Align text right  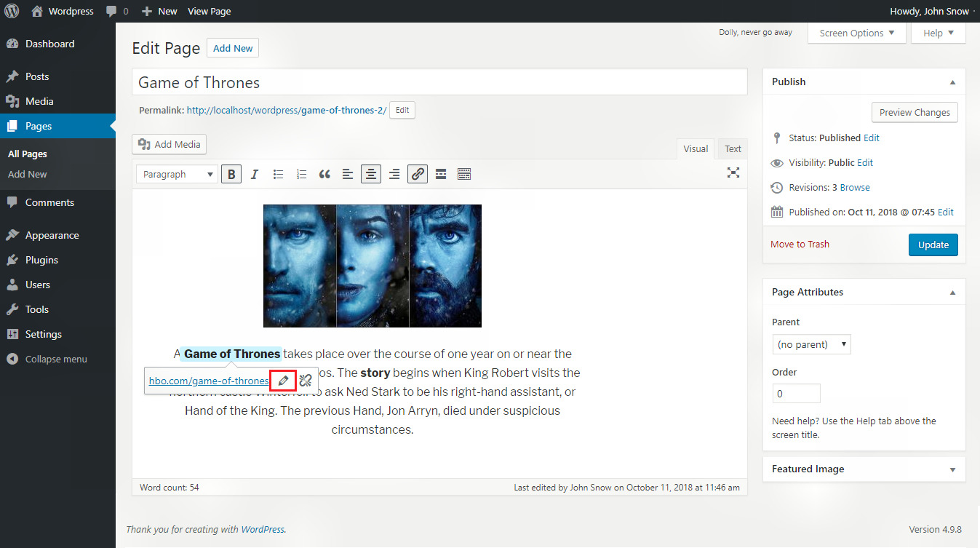point(394,174)
